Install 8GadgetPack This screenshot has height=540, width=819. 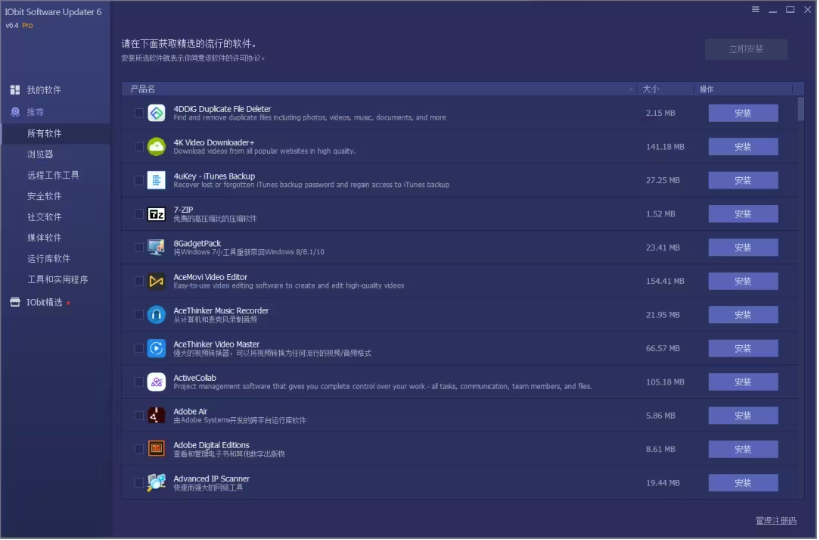tap(743, 248)
